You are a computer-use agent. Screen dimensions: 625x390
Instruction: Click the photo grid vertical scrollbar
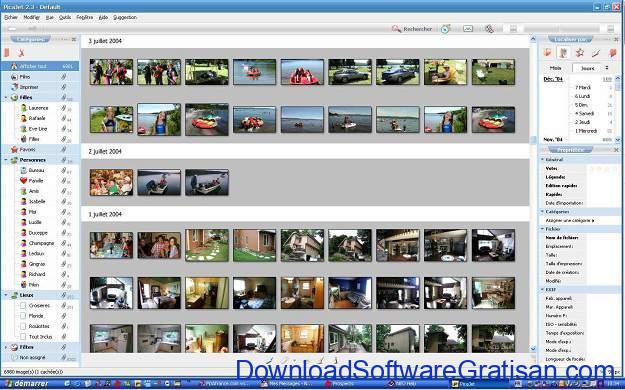[533, 193]
